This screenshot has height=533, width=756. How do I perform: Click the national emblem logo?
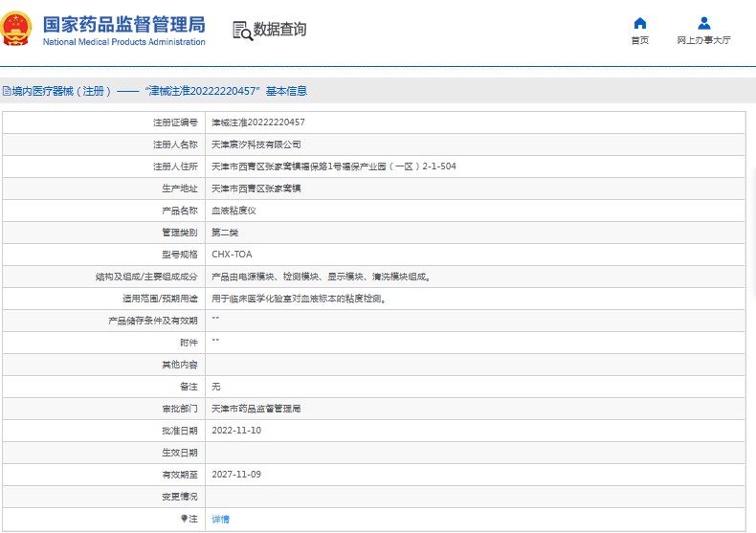16,29
